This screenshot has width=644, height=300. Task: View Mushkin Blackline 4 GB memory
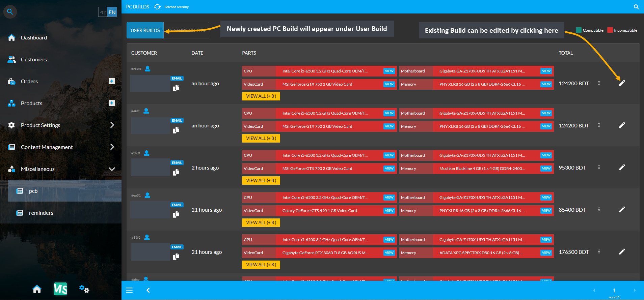point(546,169)
